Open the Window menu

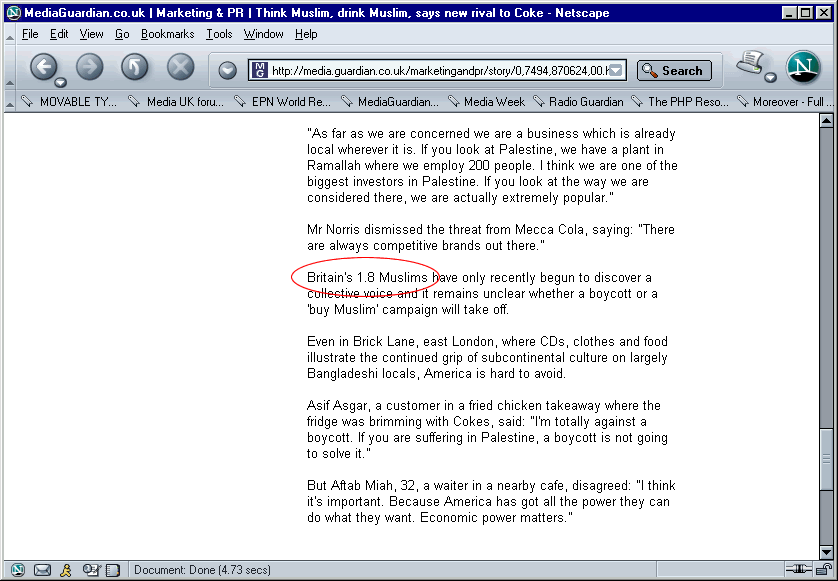(263, 34)
